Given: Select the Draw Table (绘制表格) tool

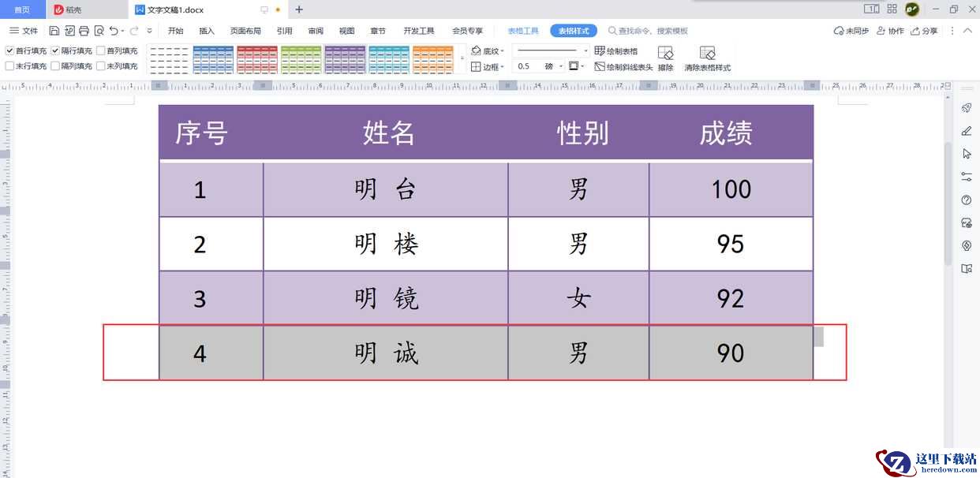Looking at the screenshot, I should 616,51.
